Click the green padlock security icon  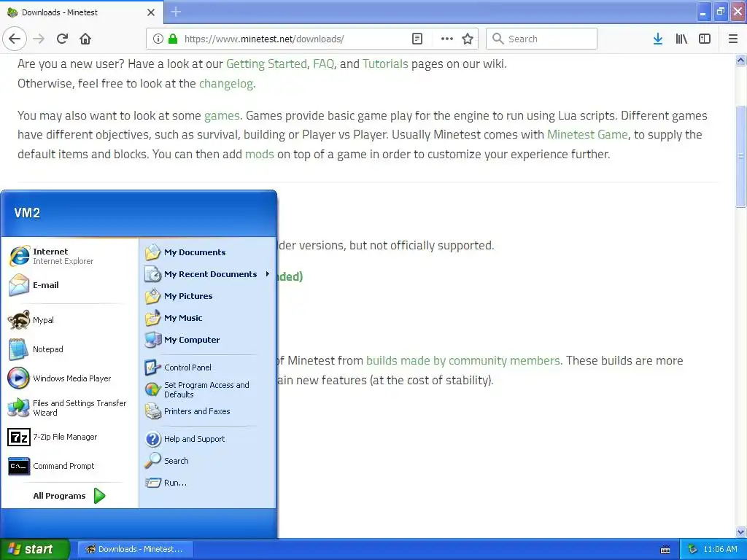(173, 39)
